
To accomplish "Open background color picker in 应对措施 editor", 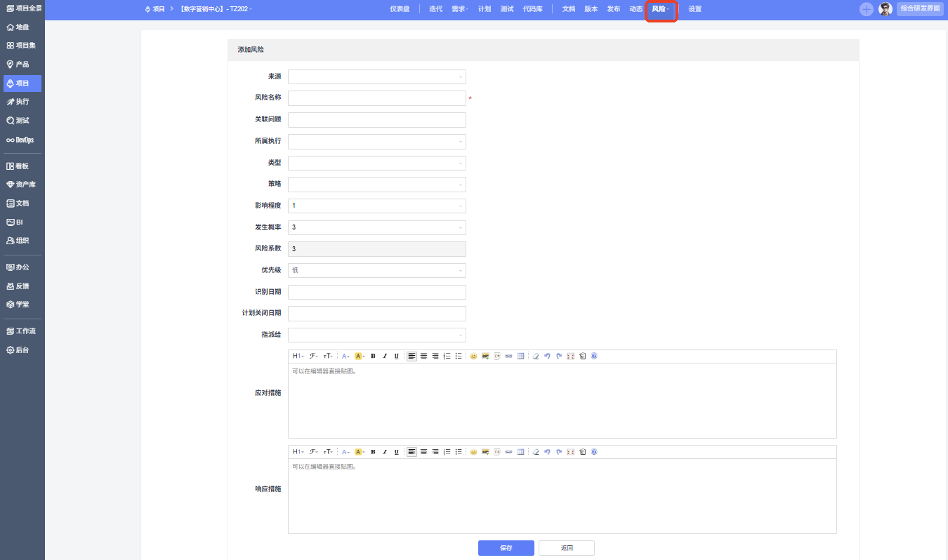I will (x=360, y=356).
